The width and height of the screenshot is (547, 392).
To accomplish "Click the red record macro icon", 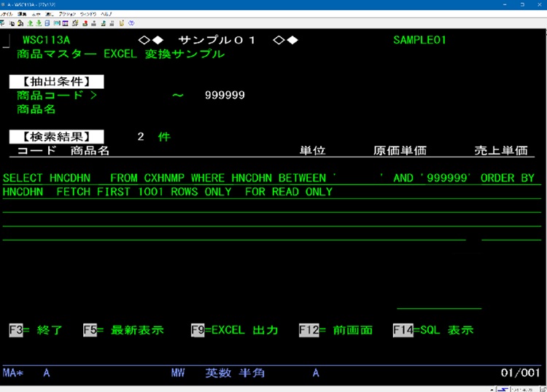I will [85, 23].
